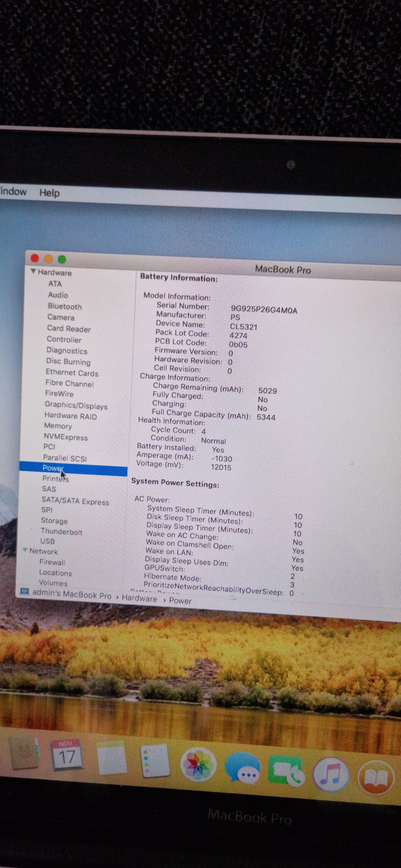Screen dimensions: 401x868
Task: Open the Window menu
Action: pos(13,192)
